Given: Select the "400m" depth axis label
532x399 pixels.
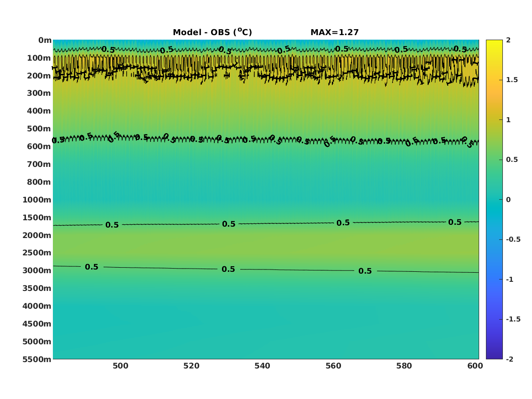Looking at the screenshot, I should click(x=39, y=111).
